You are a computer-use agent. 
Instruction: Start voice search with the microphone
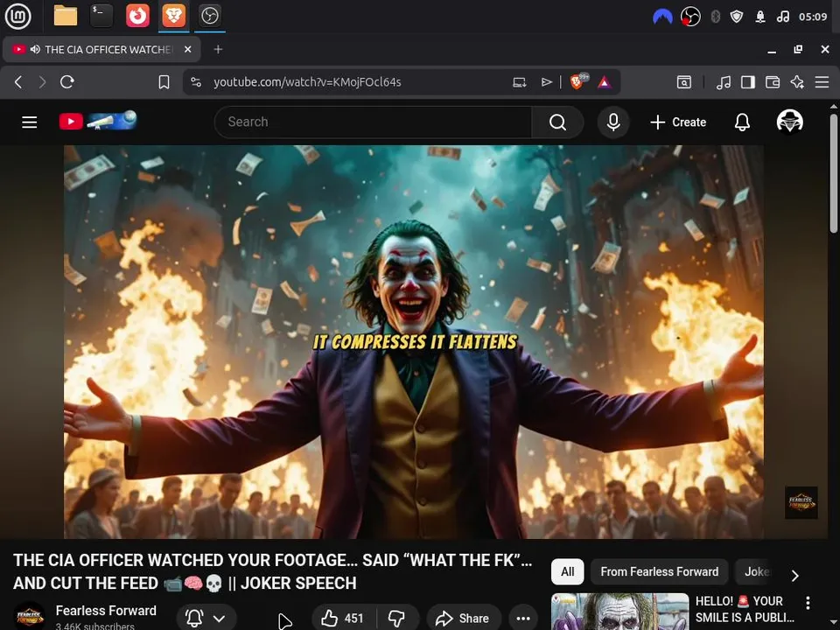[613, 122]
